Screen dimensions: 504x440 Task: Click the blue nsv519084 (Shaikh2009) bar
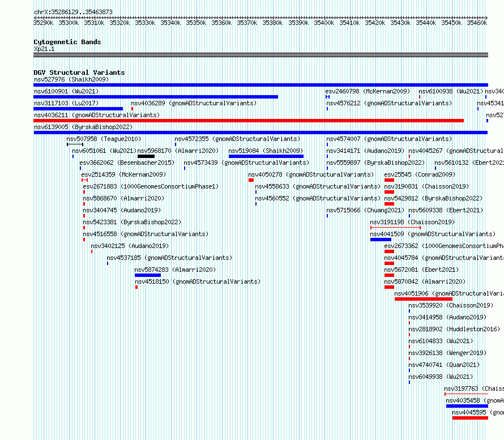pos(266,156)
